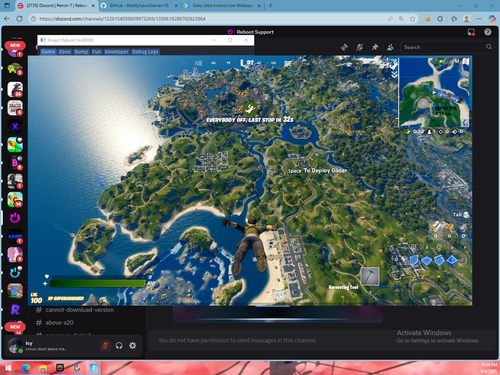The image size is (500, 375).
Task: Switch to the Game tab in Project Reboot
Action: pyautogui.click(x=48, y=52)
